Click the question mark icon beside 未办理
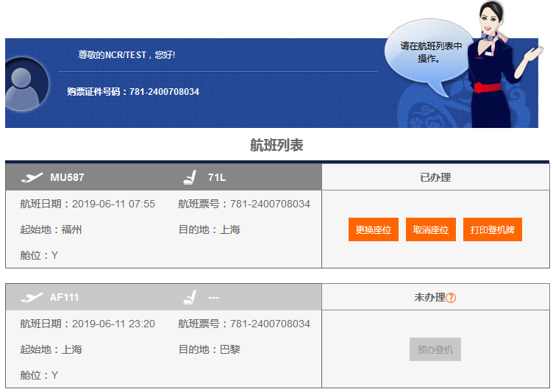The image size is (553, 392). coord(452,298)
